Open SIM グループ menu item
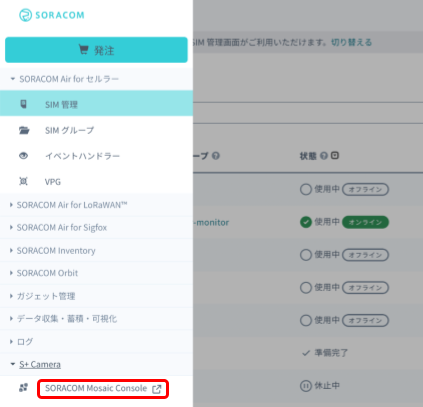 pos(96,130)
